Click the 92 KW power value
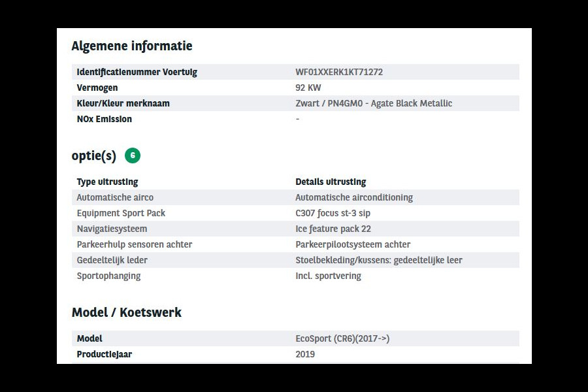Image resolution: width=588 pixels, height=392 pixels. click(x=308, y=88)
